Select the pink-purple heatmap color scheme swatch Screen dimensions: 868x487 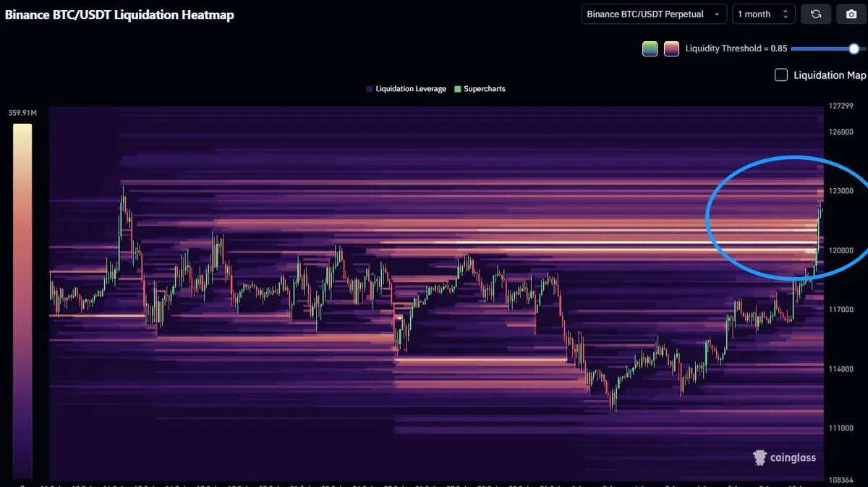pos(671,48)
